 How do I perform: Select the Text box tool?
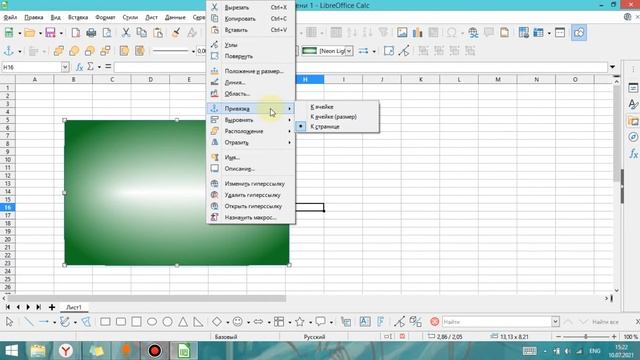pyautogui.click(x=365, y=322)
